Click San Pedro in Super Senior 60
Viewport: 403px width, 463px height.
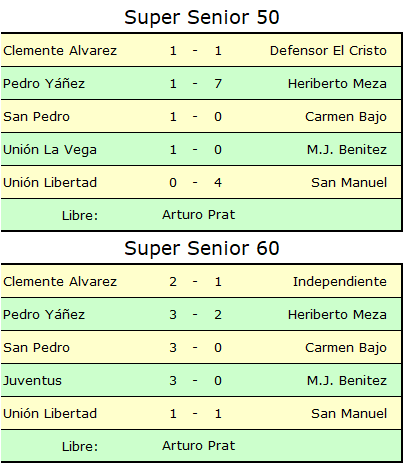(37, 348)
